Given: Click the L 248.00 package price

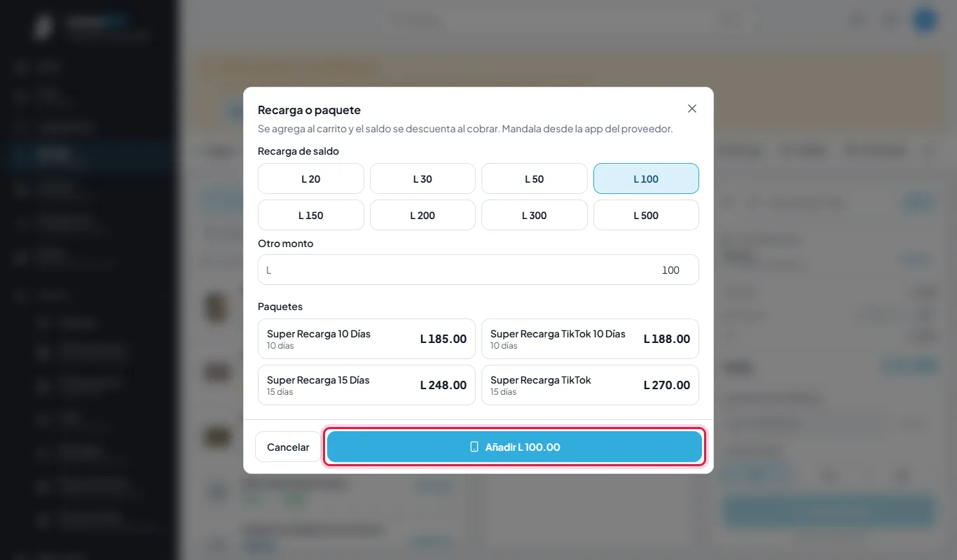Looking at the screenshot, I should coord(443,385).
